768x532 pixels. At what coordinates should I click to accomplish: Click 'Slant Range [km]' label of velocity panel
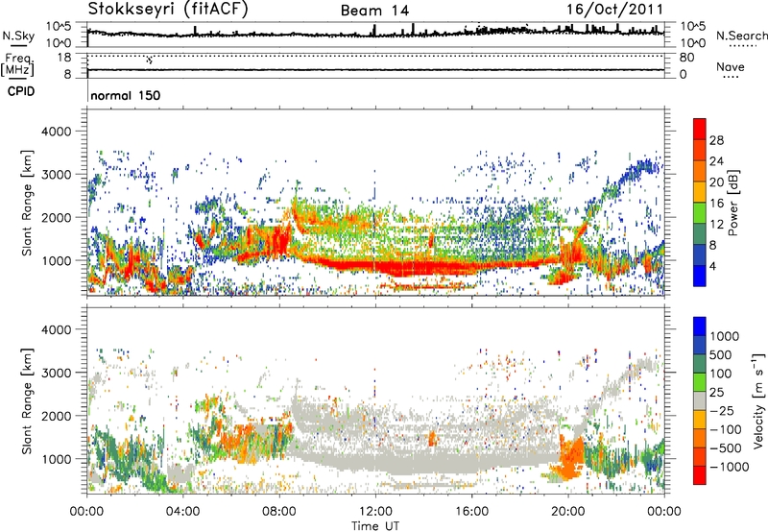[x=27, y=400]
